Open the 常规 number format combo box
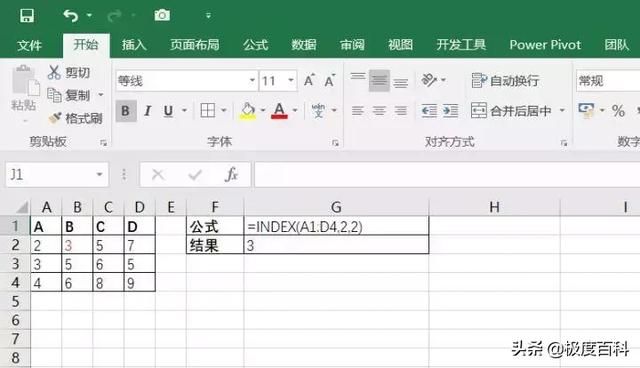This screenshot has height=368, width=640. (608, 81)
